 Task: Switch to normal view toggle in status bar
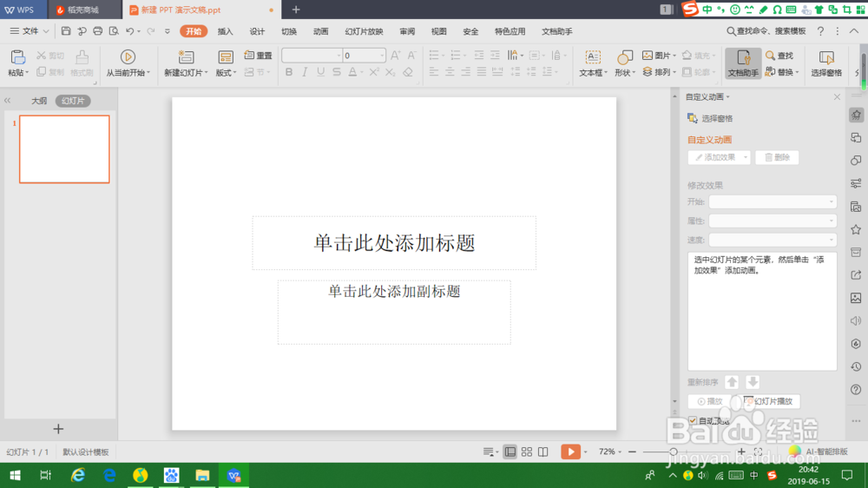[510, 452]
